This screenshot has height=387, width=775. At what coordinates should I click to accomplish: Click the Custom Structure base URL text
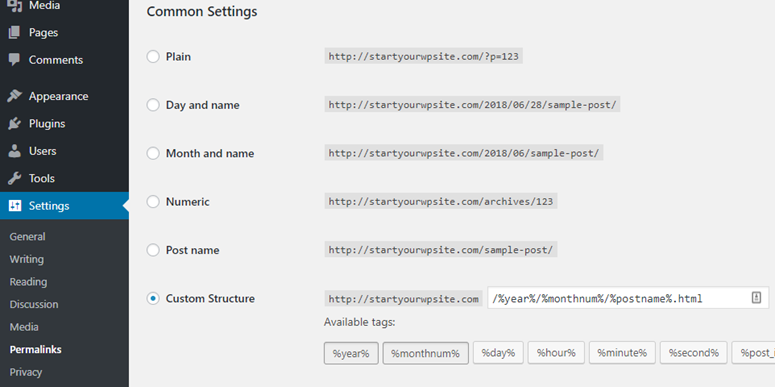(x=403, y=299)
